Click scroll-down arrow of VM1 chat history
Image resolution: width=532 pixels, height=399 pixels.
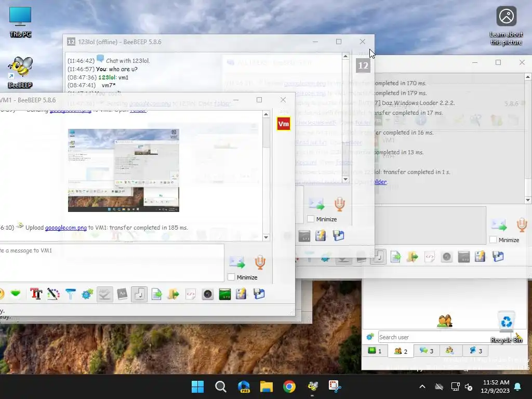[x=266, y=237]
